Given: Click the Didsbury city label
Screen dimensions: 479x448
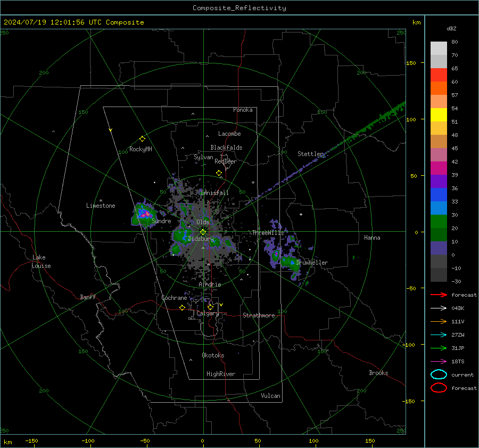Looking at the screenshot, I should pos(201,239).
